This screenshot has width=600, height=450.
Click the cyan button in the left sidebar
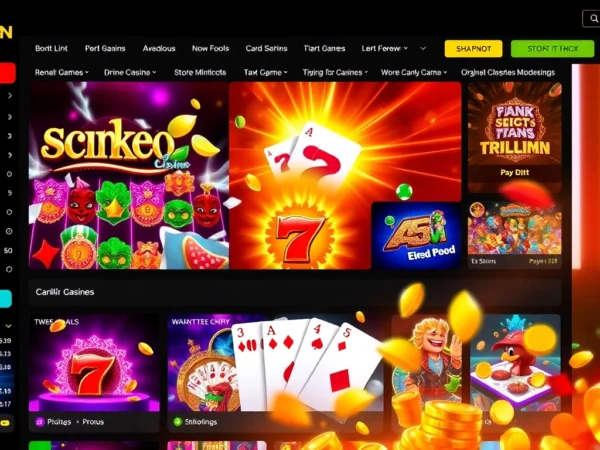6,298
